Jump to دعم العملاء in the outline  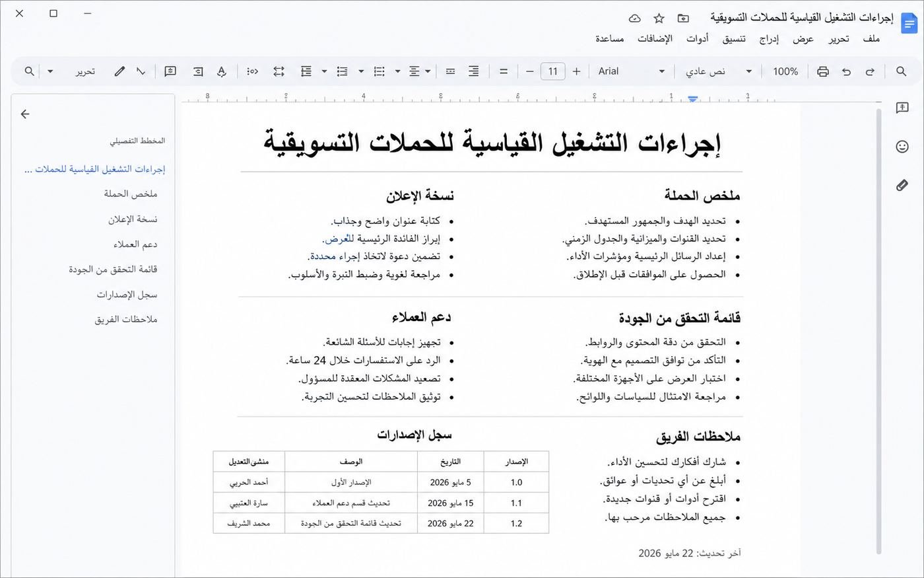tap(135, 244)
